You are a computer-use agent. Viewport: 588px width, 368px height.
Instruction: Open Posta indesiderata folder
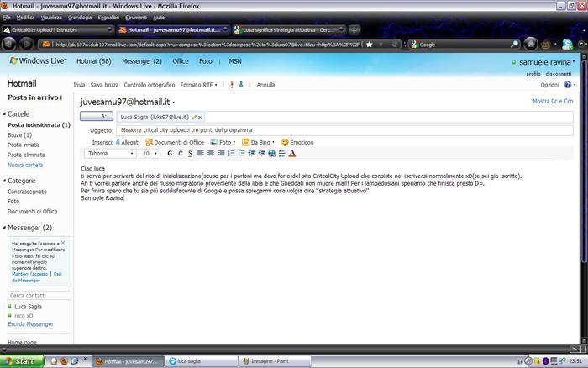click(x=39, y=125)
